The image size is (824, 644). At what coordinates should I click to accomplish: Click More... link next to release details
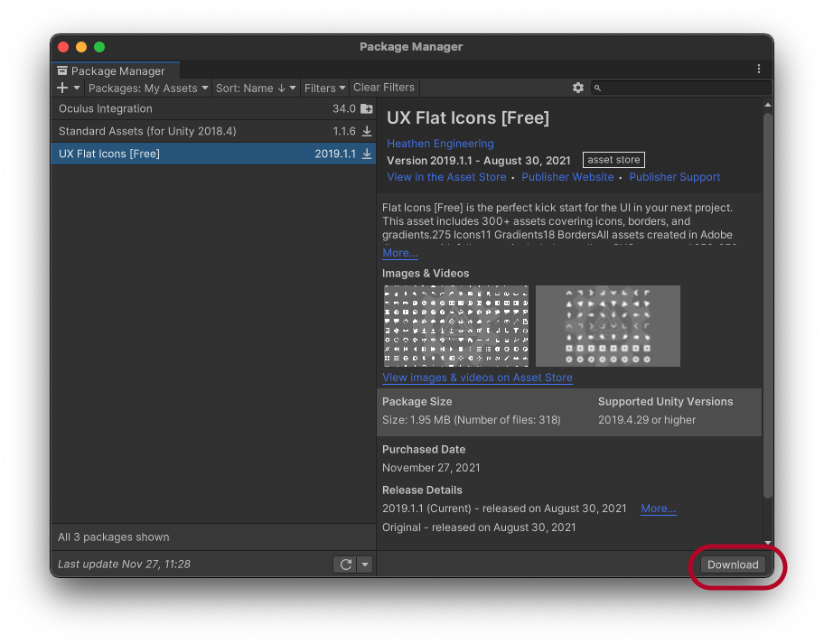coord(659,509)
